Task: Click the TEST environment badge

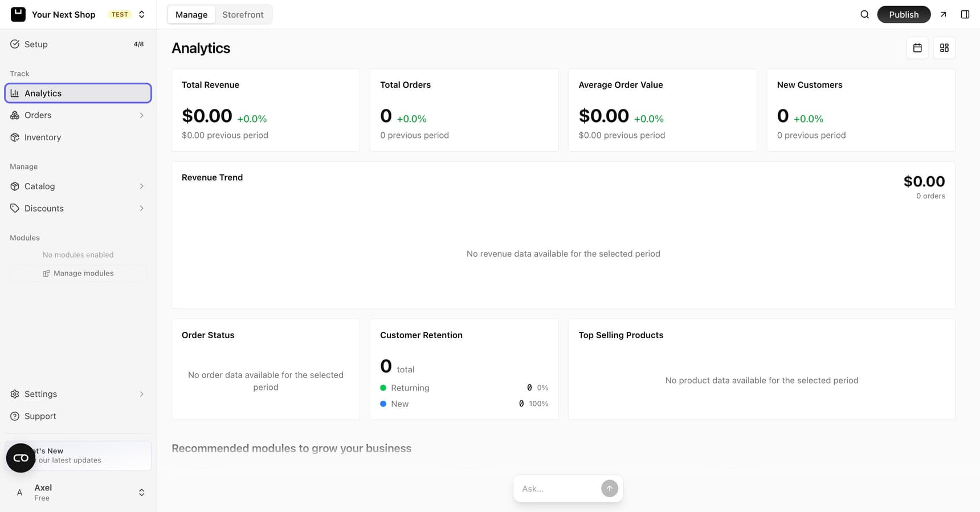Action: point(120,14)
